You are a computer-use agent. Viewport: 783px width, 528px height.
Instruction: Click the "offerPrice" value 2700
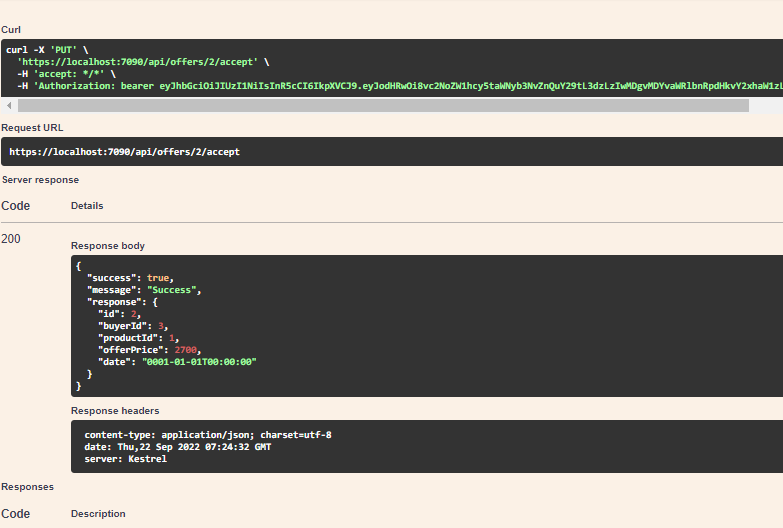[186, 350]
